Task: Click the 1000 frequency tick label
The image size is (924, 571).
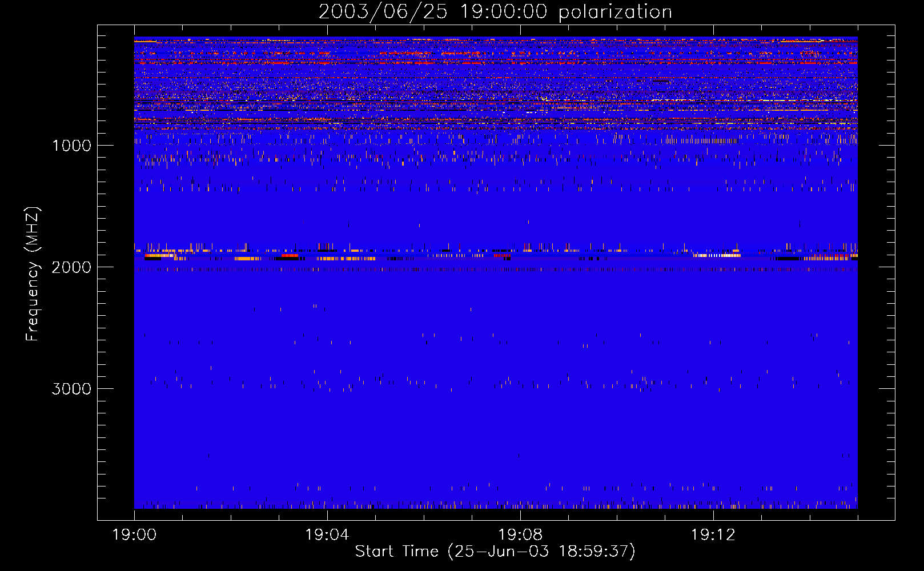Action: [x=71, y=146]
